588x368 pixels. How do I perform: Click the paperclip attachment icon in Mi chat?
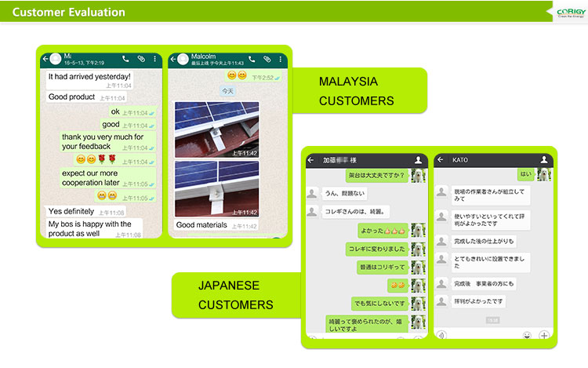click(141, 59)
